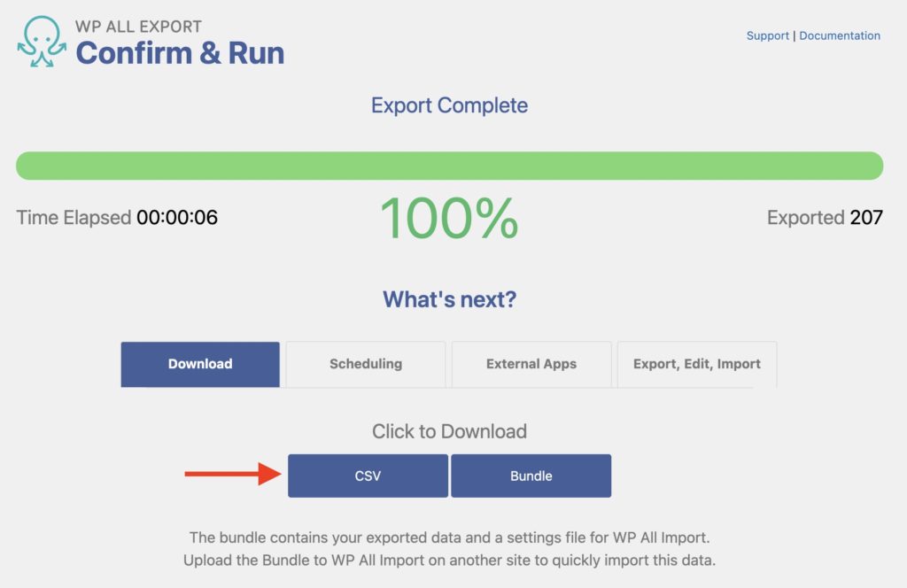Download the Bundle for WP All Import
Screen dimensions: 907x588
tap(531, 475)
